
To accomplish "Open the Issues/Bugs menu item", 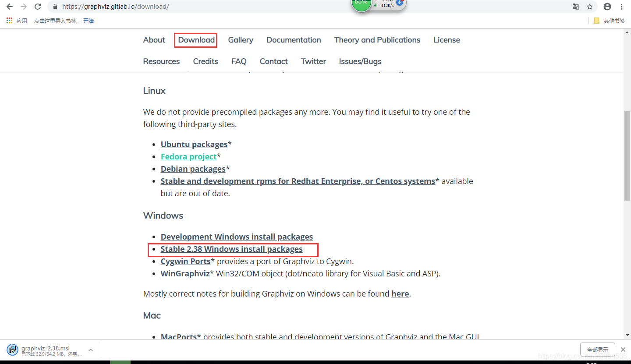I will (360, 61).
